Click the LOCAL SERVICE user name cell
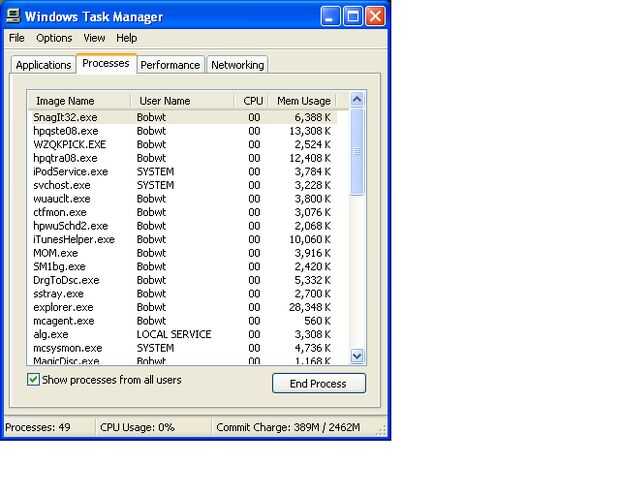Image resolution: width=620 pixels, height=496 pixels. (174, 335)
